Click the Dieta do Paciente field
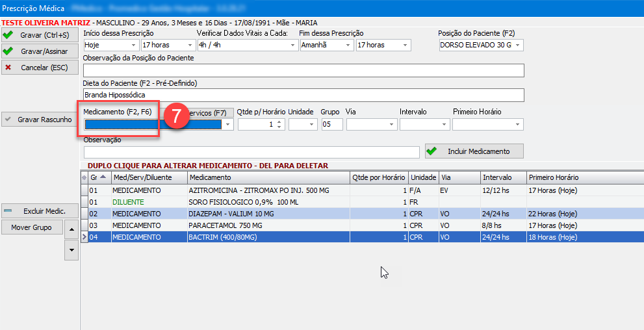Screen dimensions: 644x330 click(x=303, y=95)
